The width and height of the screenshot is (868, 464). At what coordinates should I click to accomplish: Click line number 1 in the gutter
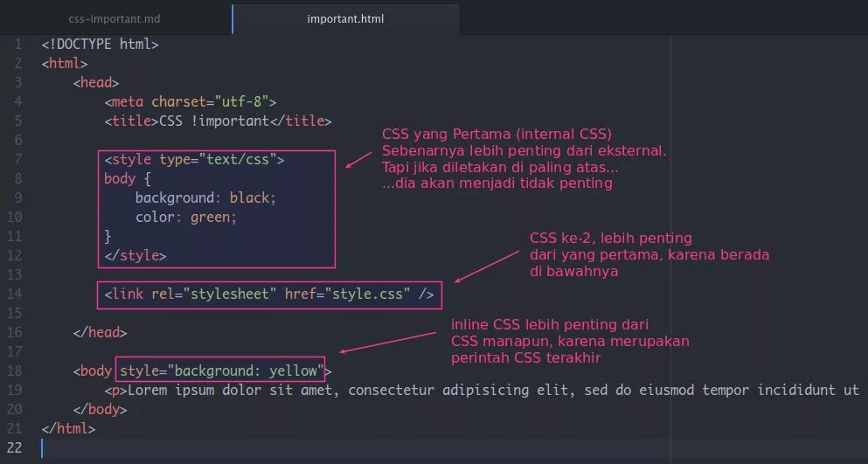18,45
